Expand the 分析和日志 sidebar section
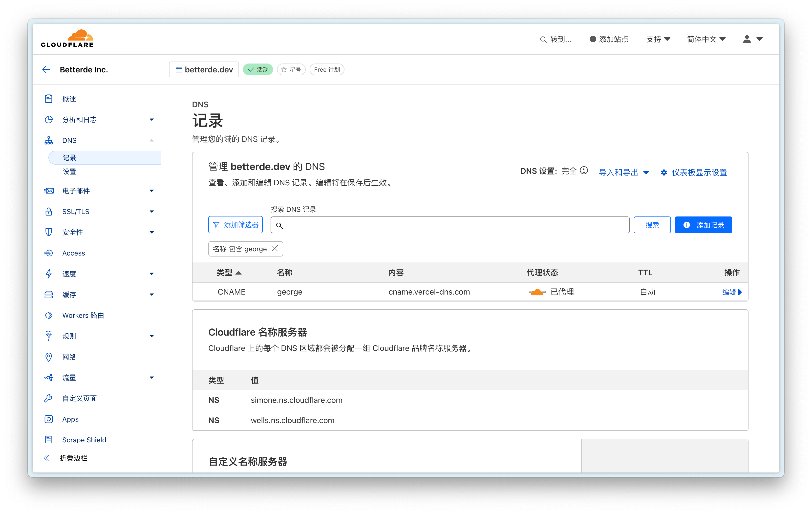Screen dimensions: 812x514 tap(152, 119)
